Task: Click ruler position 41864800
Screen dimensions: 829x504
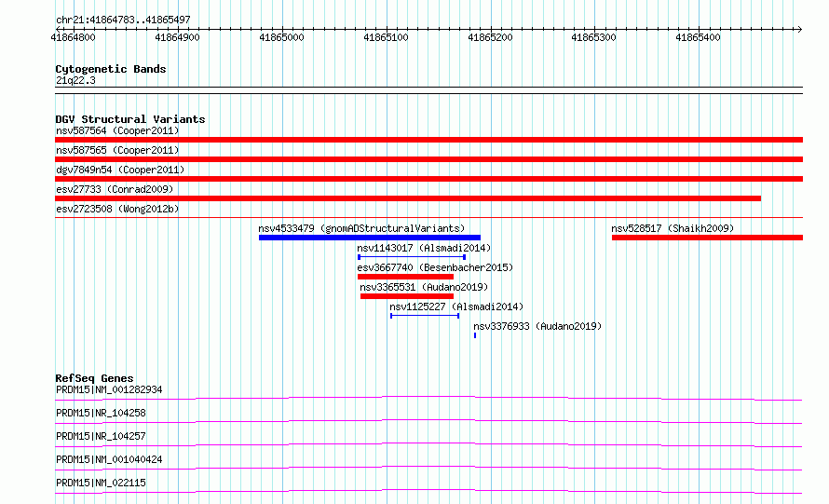Action: (73, 37)
